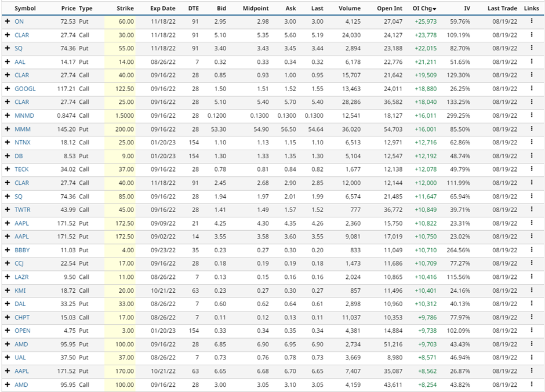The image size is (545, 392).
Task: Expand the UAL row using plus sign
Action: click(8, 357)
